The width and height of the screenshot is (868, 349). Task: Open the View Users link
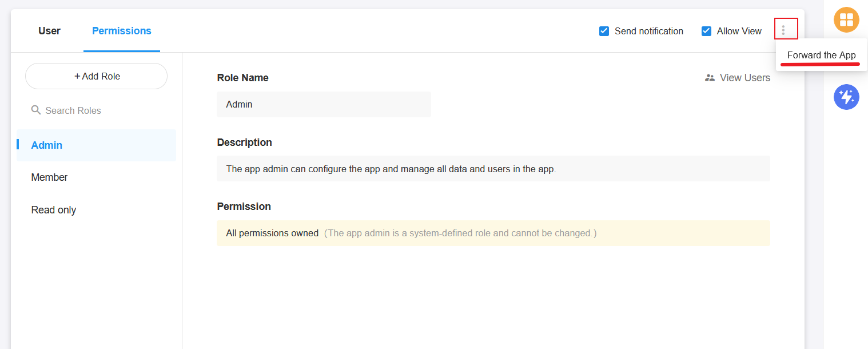[x=744, y=78]
